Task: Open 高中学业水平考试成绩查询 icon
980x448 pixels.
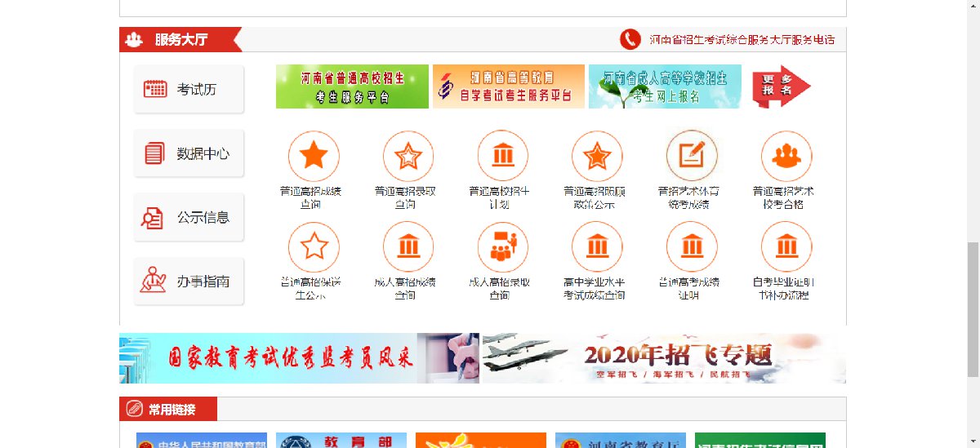Action: [x=597, y=246]
